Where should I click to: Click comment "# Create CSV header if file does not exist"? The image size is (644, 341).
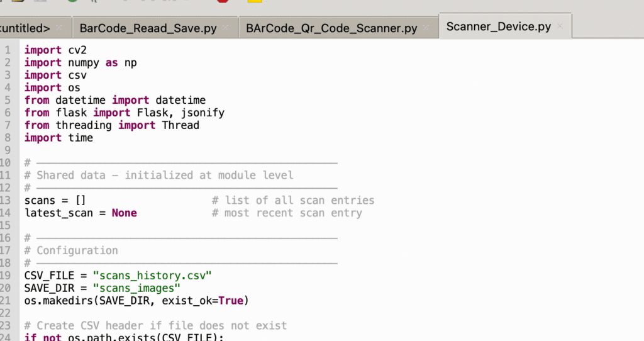156,326
